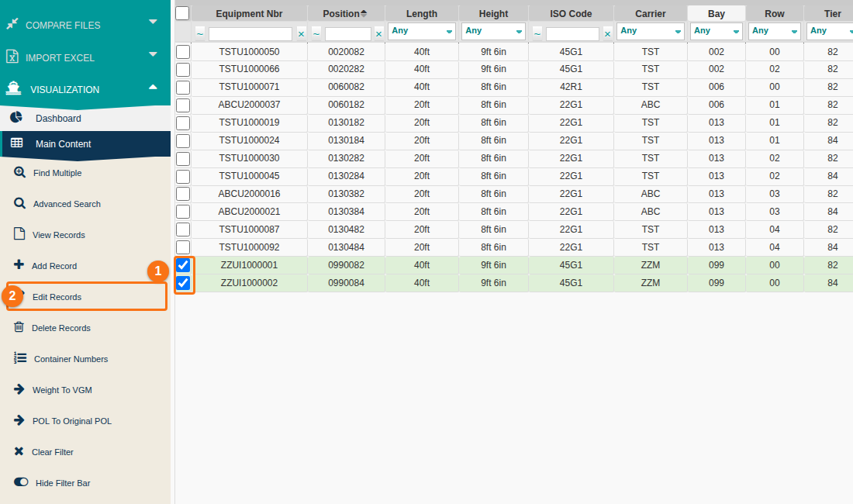Click the Clear Filter X icon

pyautogui.click(x=19, y=451)
